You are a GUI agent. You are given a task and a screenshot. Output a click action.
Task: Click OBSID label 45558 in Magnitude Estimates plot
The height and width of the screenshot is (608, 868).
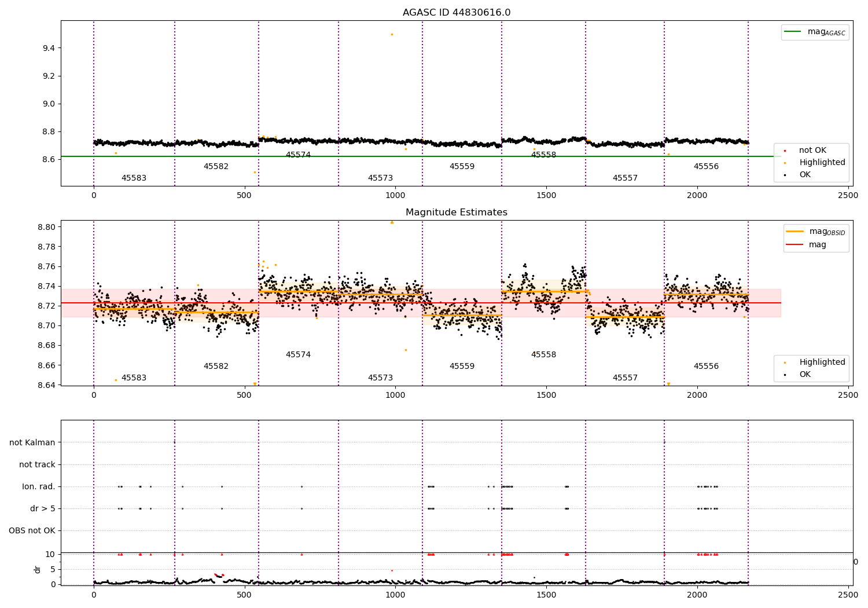click(x=543, y=355)
